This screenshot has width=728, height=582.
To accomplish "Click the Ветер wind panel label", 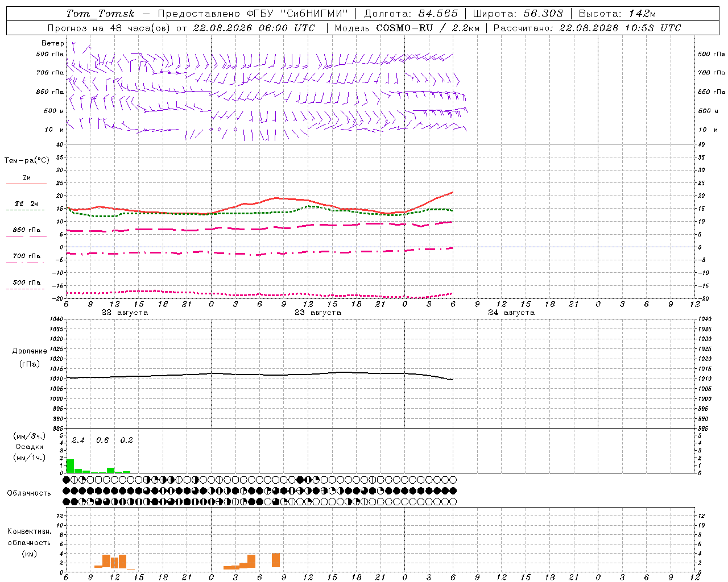I will point(53,43).
